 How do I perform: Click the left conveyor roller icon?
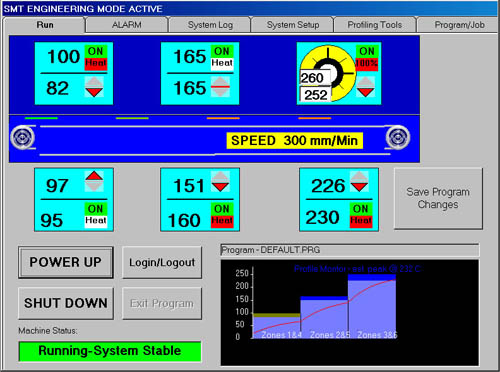23,137
